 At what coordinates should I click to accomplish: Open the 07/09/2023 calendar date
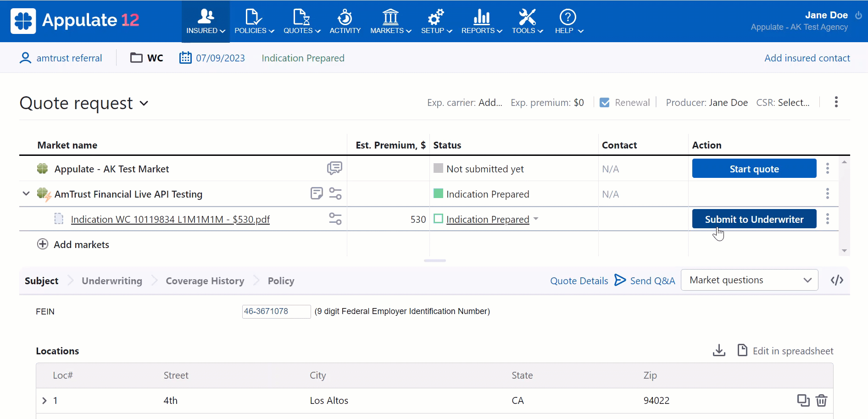[x=212, y=58]
